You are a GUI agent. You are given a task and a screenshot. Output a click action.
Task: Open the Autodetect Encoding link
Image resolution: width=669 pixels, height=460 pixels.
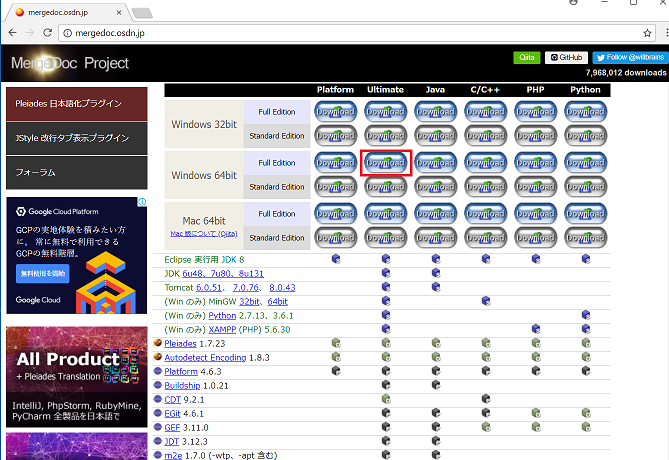click(205, 358)
